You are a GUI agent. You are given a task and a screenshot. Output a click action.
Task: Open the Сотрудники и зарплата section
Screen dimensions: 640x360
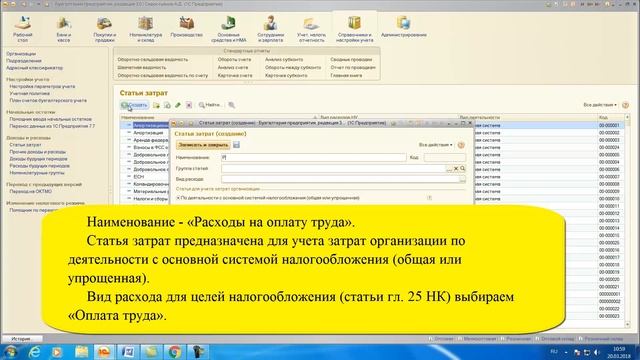[x=270, y=29]
